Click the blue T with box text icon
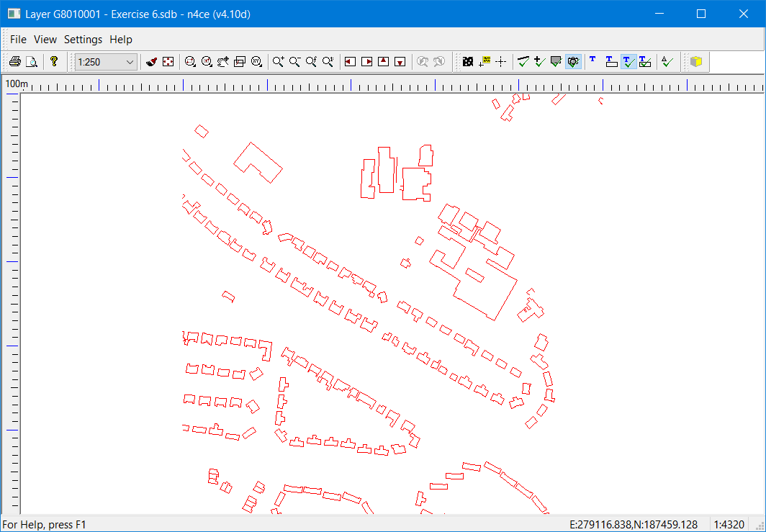The width and height of the screenshot is (766, 532). pos(612,62)
